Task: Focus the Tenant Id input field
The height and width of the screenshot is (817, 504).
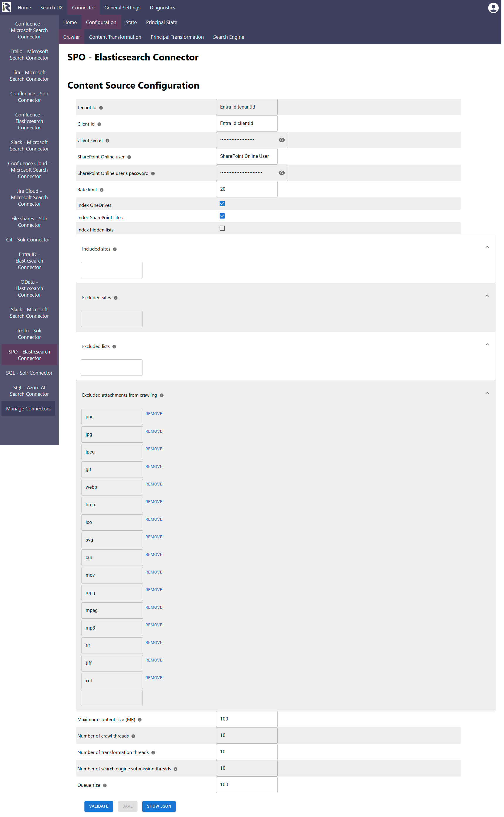Action: point(247,107)
